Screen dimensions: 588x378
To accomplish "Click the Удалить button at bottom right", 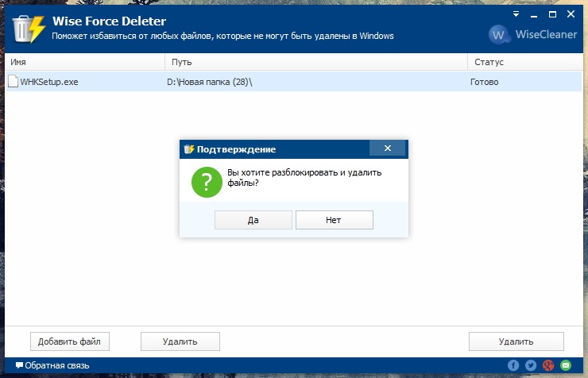I will [516, 341].
